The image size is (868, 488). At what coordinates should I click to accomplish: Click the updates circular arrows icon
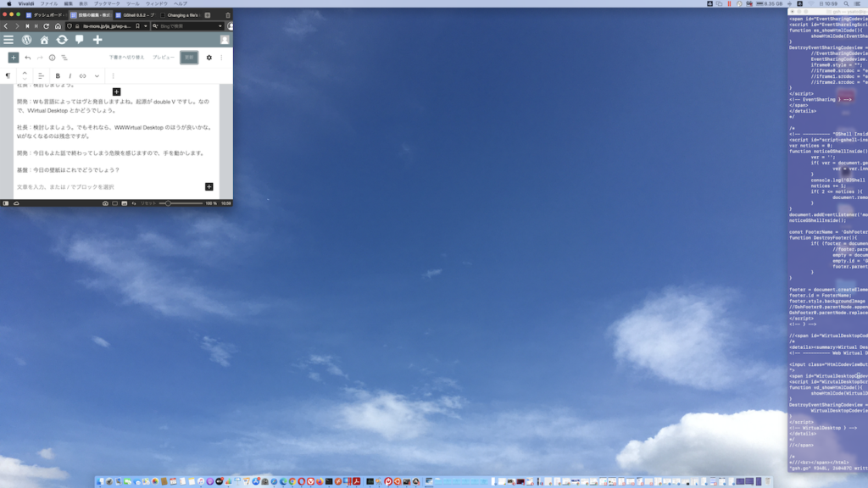coord(62,40)
